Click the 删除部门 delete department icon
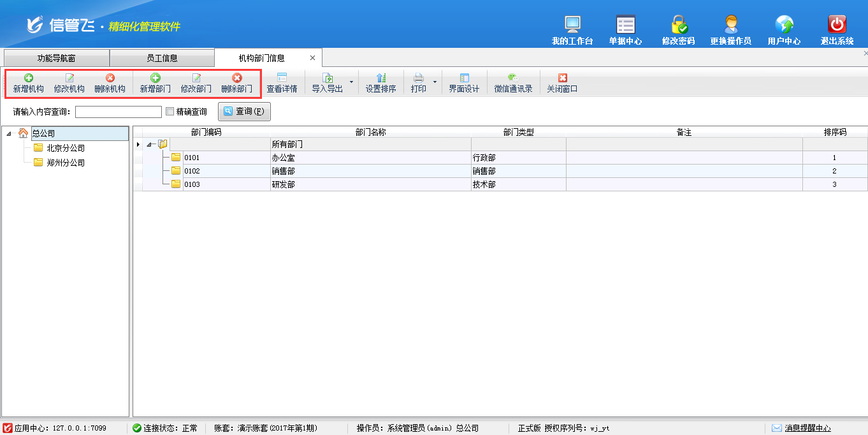 tap(236, 78)
